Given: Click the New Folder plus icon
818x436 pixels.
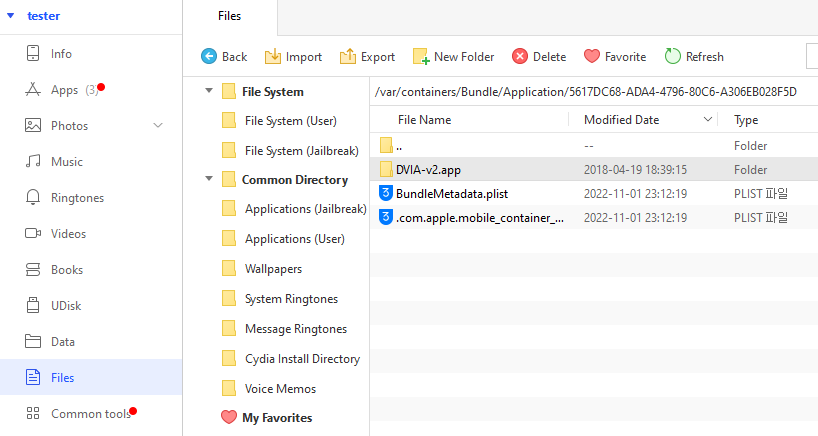Looking at the screenshot, I should coord(421,56).
